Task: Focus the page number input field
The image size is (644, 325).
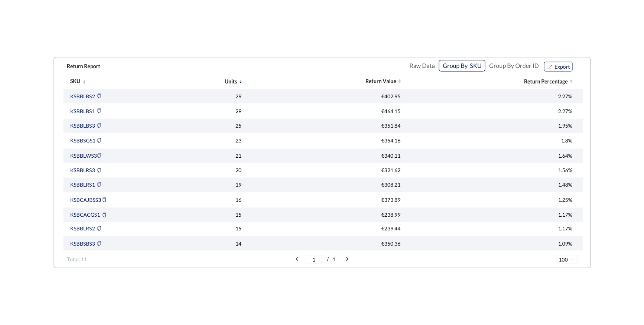Action: 314,259
